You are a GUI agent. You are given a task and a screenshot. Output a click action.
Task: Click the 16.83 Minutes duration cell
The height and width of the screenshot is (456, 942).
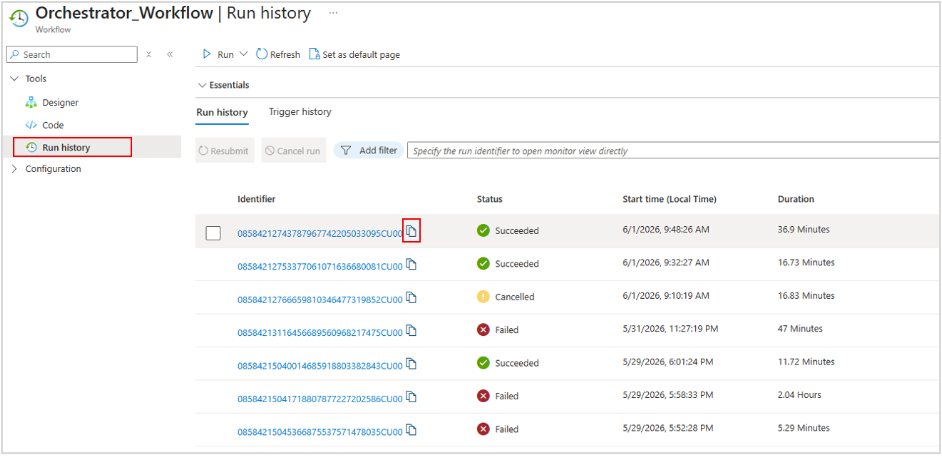click(x=806, y=296)
